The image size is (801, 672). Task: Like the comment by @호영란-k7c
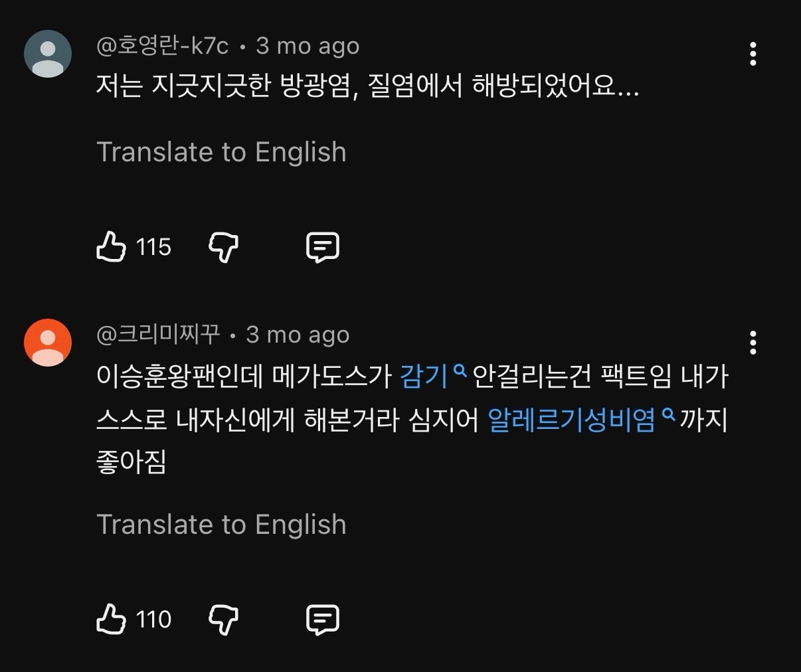point(111,247)
